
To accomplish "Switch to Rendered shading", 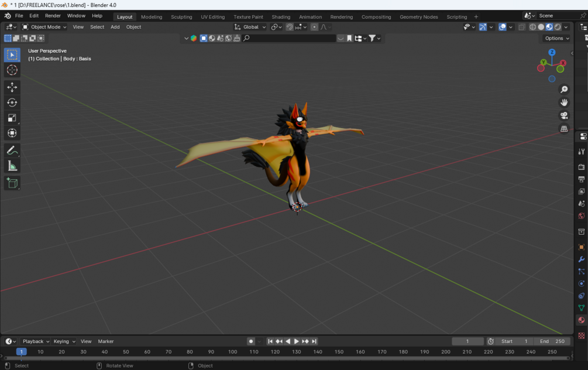I will coord(558,27).
